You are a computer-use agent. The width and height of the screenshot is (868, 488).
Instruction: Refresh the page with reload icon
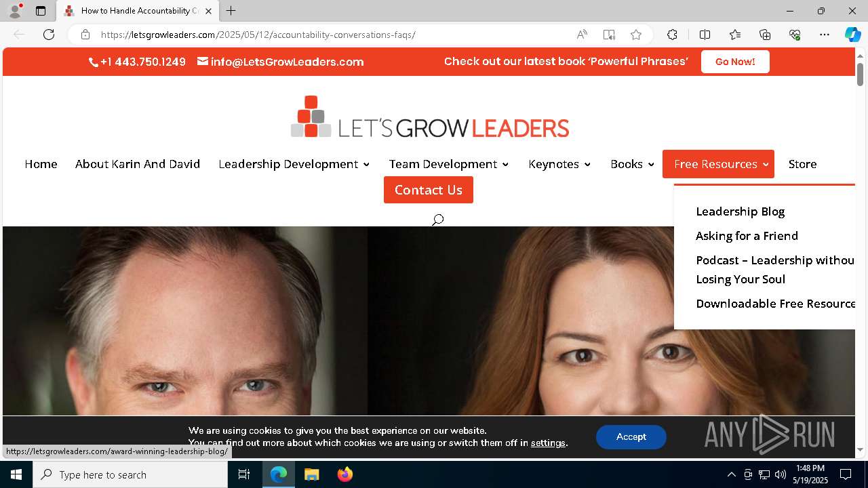tap(49, 35)
